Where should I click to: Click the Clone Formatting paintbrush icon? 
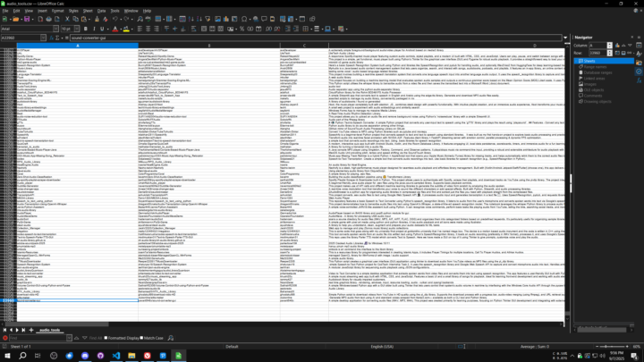[97, 19]
